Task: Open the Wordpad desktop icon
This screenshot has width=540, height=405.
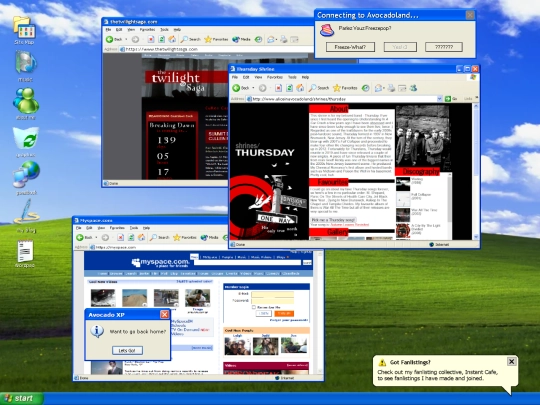Action: click(25, 253)
